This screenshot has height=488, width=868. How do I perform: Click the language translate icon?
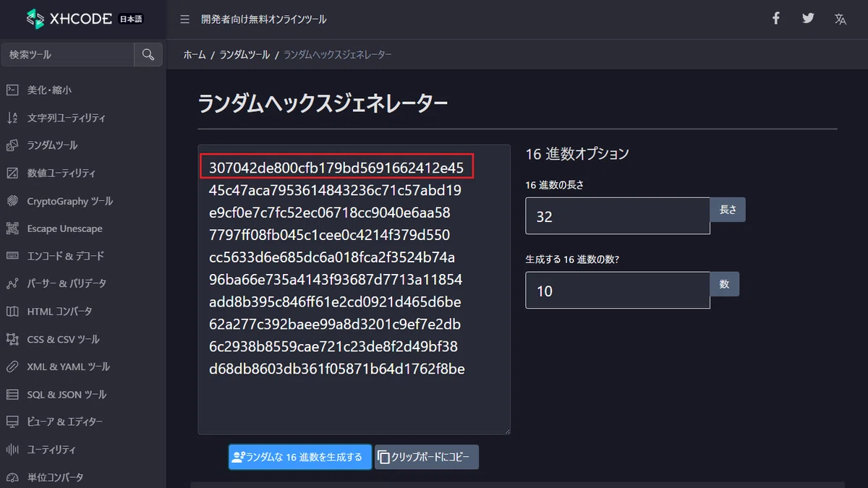pos(840,20)
